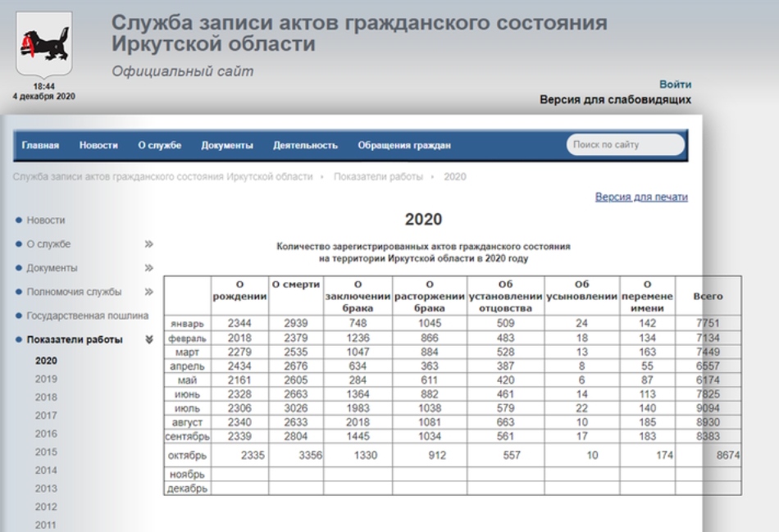Expand the Полномочия службы sidebar chevron
This screenshot has height=532, width=779.
coord(148,292)
